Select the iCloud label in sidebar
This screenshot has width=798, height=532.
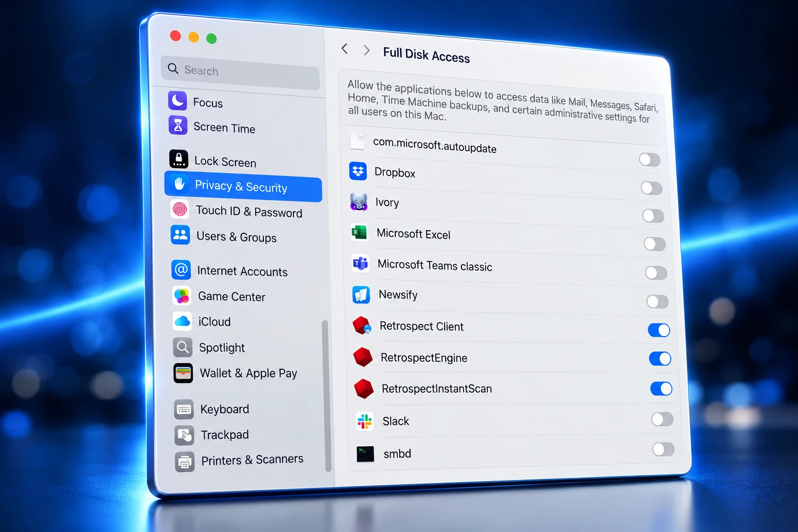pyautogui.click(x=215, y=322)
